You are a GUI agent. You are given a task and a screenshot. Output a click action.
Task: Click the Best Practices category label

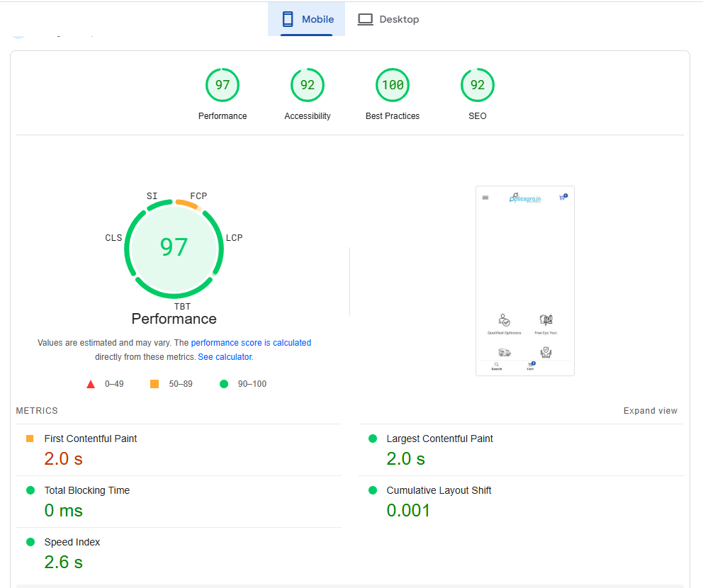pos(393,116)
